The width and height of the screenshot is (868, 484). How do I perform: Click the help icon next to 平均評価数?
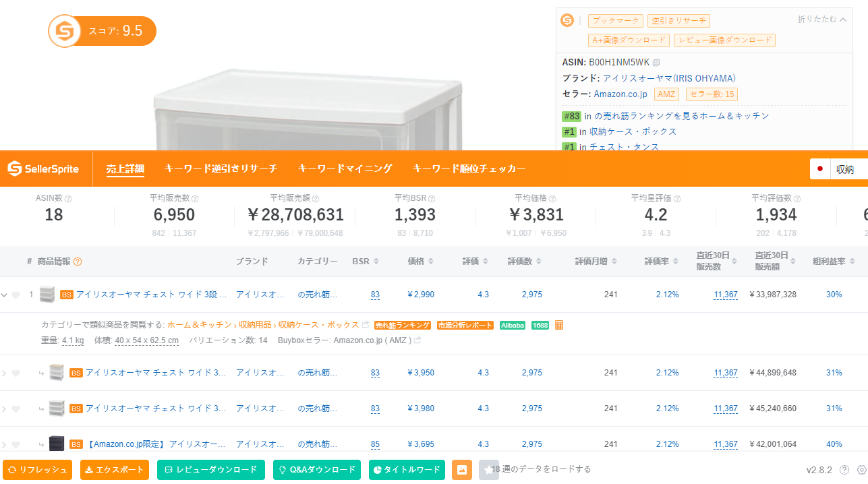[797, 199]
